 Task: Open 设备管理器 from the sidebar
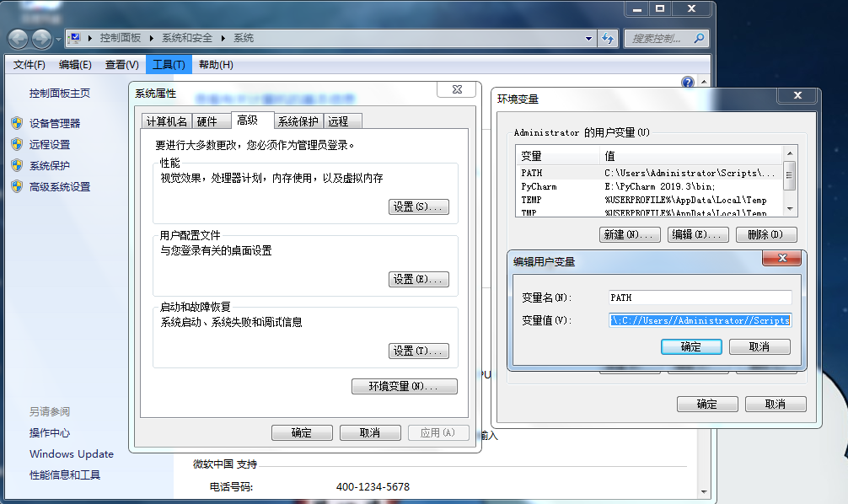(x=52, y=123)
